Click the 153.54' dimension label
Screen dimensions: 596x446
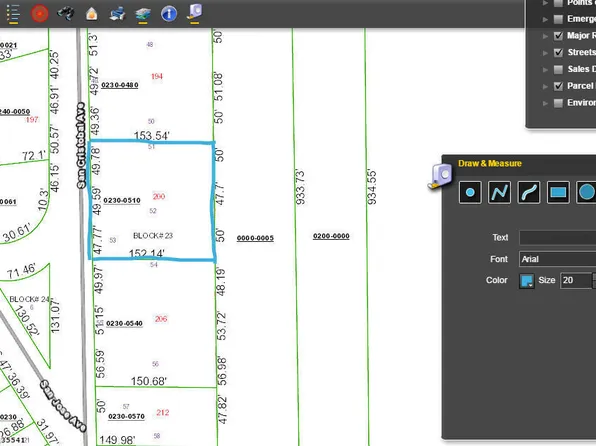coord(152,136)
